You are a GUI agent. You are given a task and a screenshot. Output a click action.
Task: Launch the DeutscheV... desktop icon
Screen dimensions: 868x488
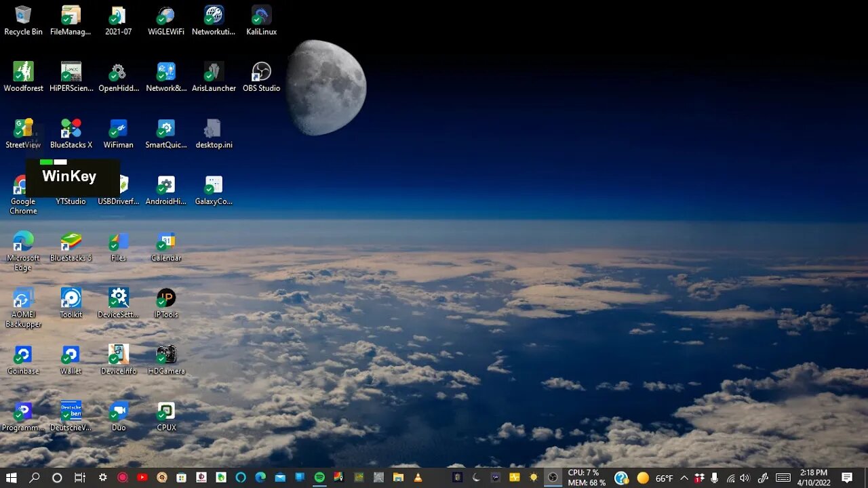pyautogui.click(x=71, y=416)
